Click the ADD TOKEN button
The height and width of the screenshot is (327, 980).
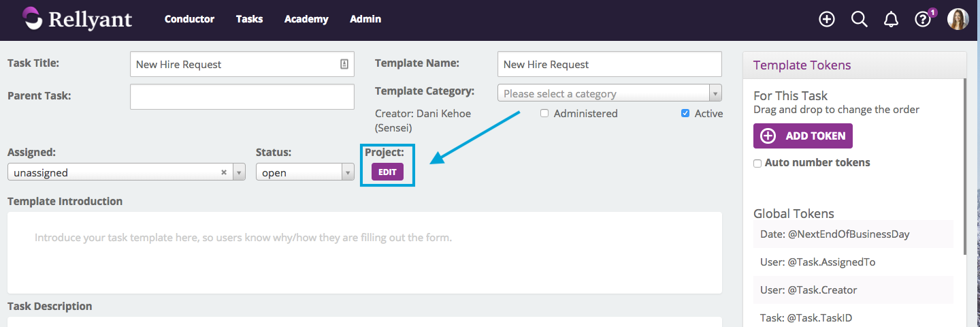pyautogui.click(x=802, y=136)
